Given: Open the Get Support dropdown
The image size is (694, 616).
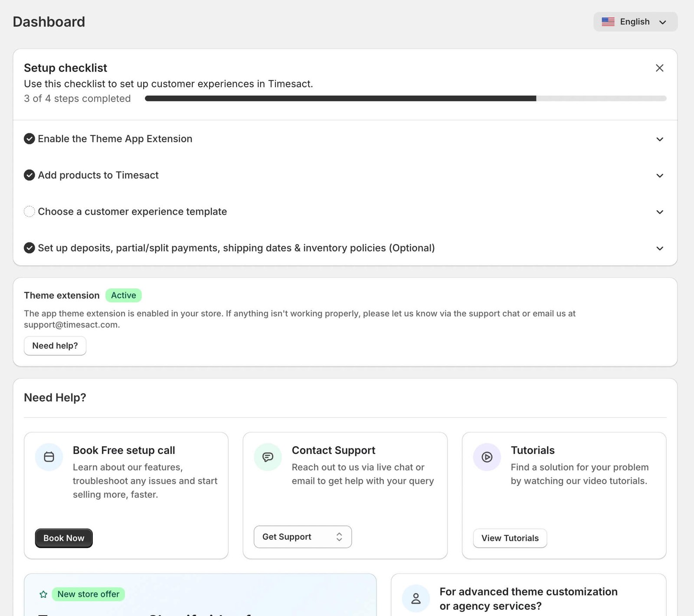Looking at the screenshot, I should (303, 537).
